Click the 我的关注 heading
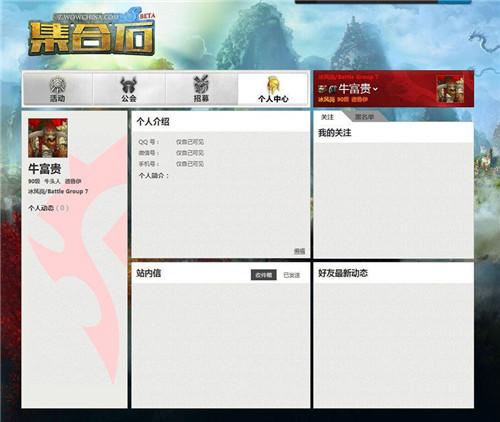The height and width of the screenshot is (422, 500). (335, 133)
